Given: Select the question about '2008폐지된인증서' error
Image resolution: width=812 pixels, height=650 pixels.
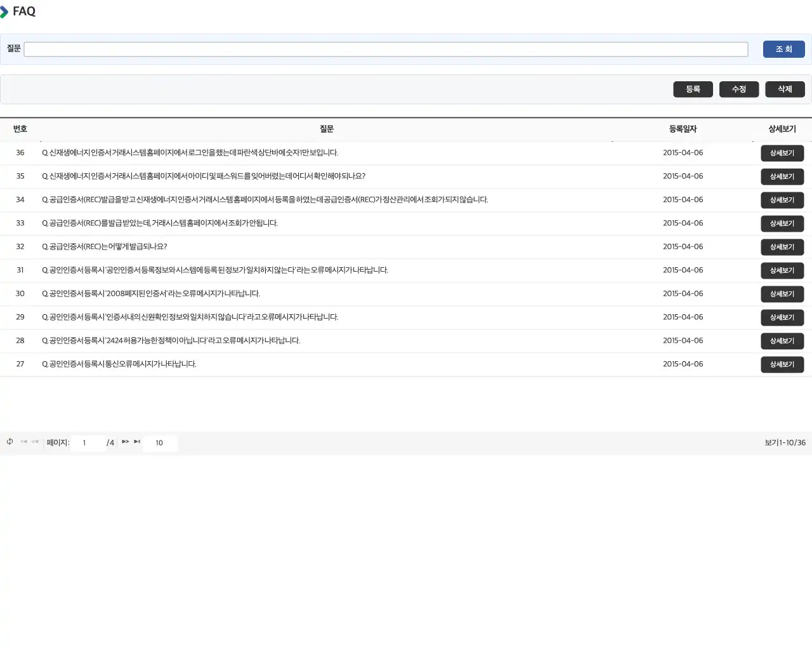Looking at the screenshot, I should tap(151, 294).
